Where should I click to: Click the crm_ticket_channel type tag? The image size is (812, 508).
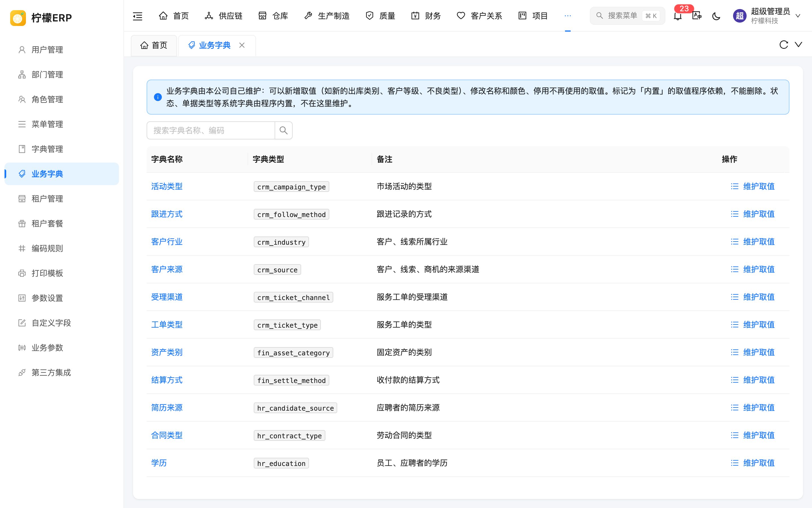[x=294, y=297]
